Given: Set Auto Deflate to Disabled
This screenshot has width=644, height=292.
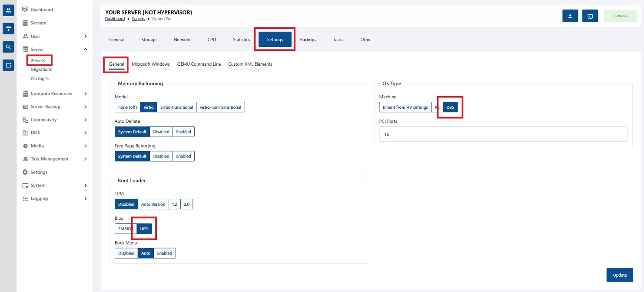Looking at the screenshot, I should [161, 131].
